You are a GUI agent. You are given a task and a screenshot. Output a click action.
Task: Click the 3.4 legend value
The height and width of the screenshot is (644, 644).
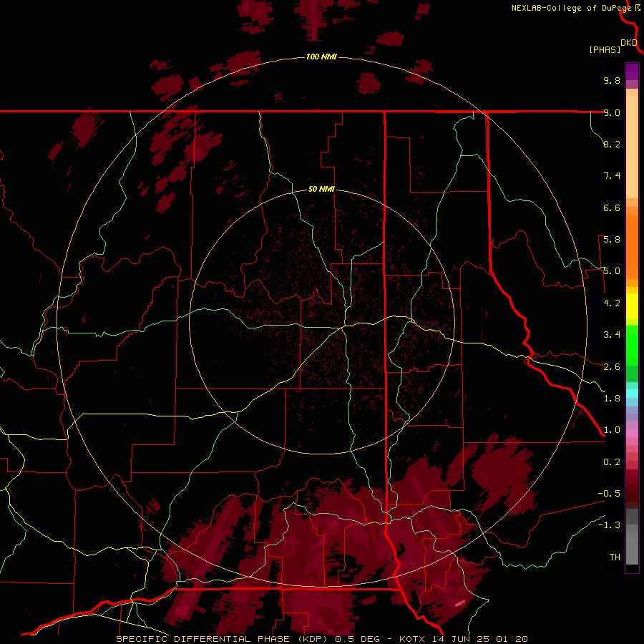point(612,335)
